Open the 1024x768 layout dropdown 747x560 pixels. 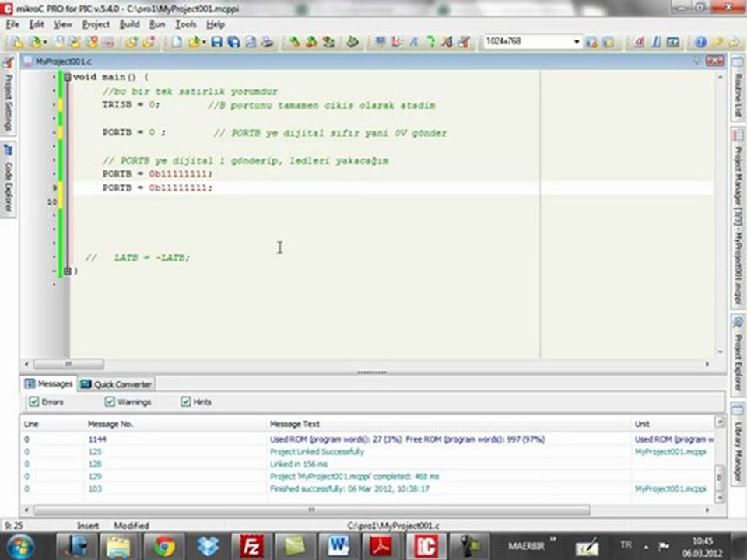tap(577, 41)
